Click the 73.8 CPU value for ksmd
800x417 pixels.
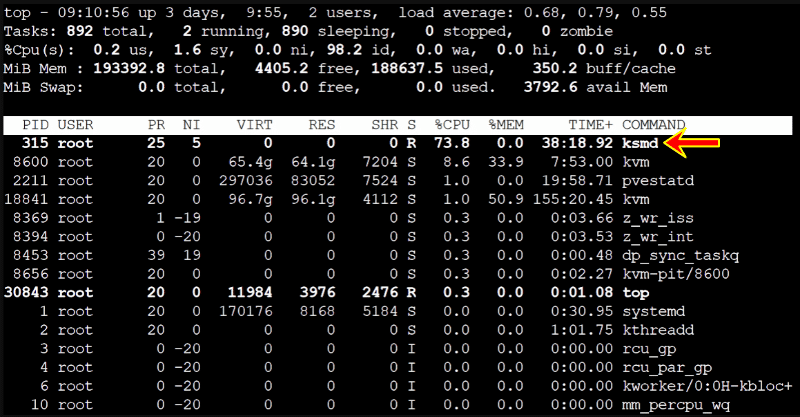tap(452, 143)
